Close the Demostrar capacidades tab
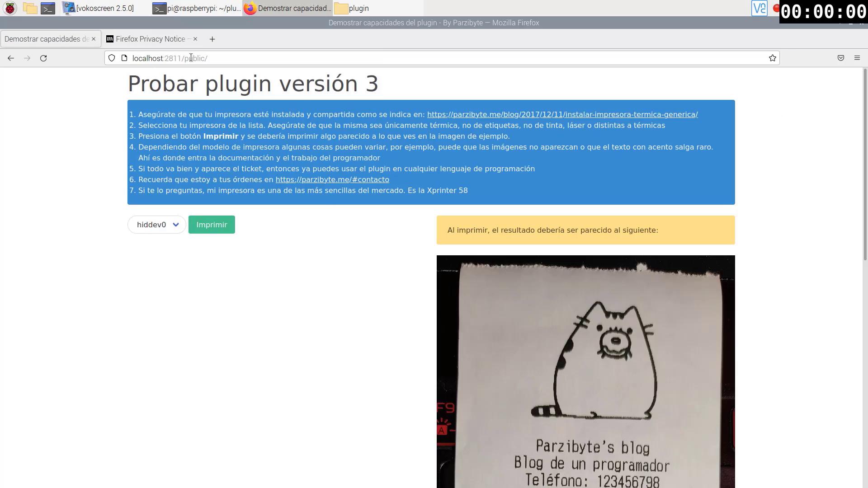868x488 pixels. [94, 39]
